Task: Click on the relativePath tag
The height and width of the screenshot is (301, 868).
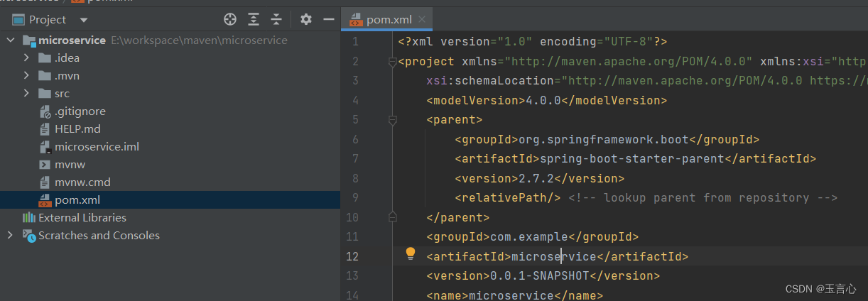Action: click(508, 198)
